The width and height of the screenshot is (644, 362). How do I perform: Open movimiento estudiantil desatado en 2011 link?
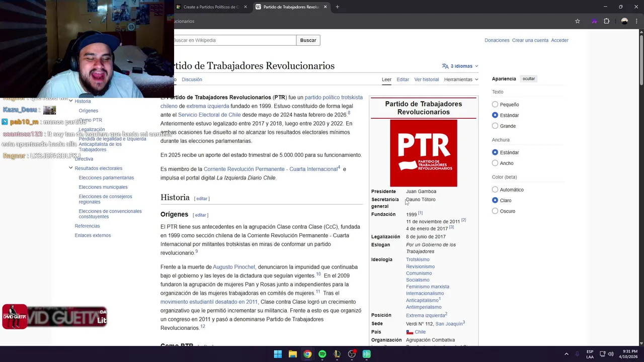(209, 302)
